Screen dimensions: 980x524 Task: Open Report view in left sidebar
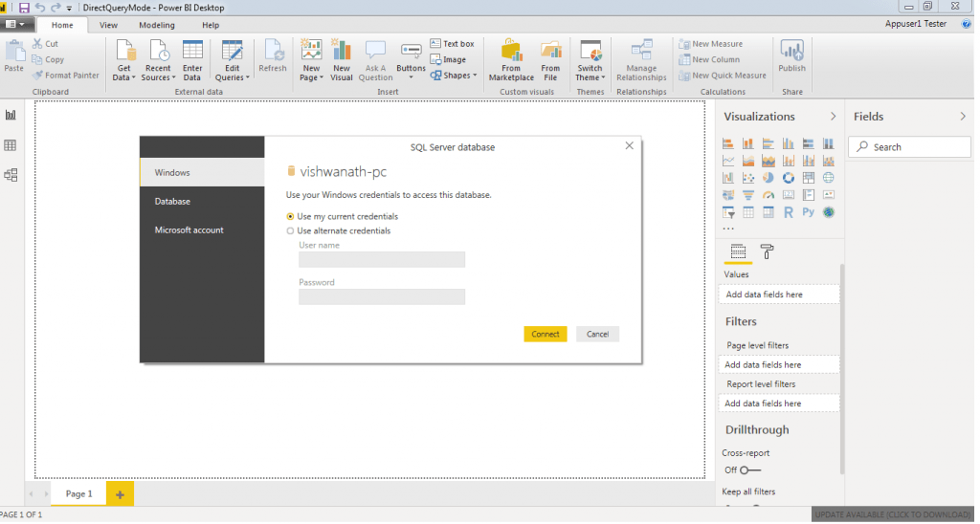[10, 115]
